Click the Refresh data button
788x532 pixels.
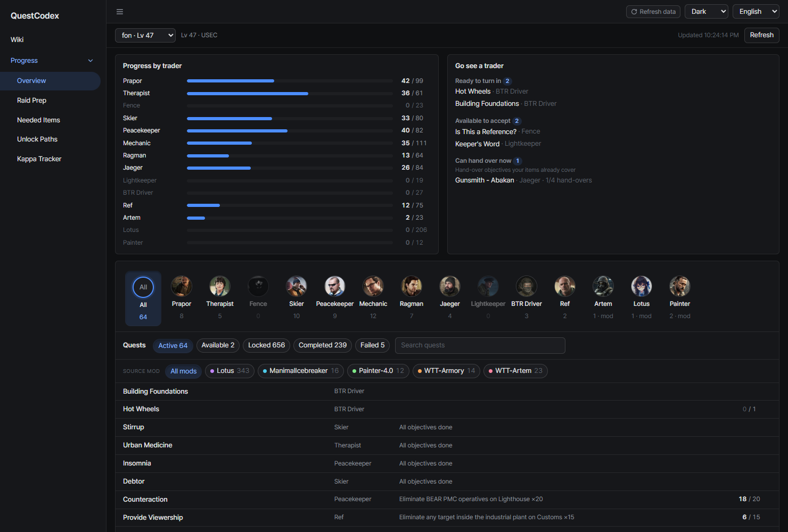click(x=653, y=12)
